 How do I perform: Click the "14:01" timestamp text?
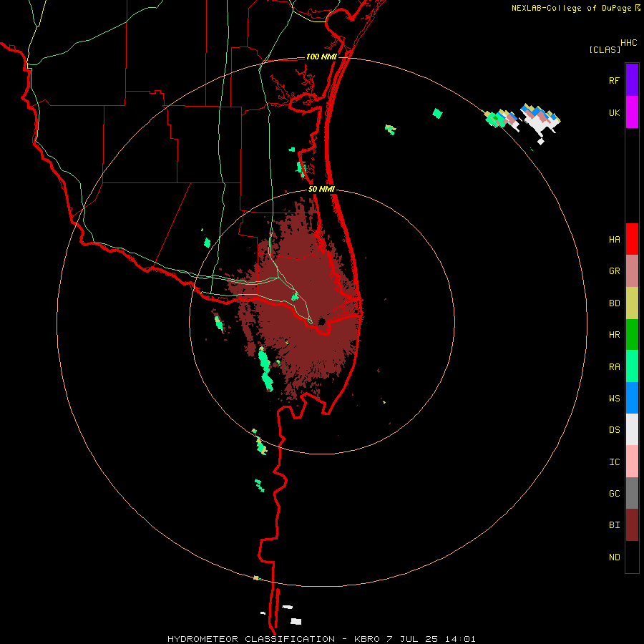click(461, 639)
